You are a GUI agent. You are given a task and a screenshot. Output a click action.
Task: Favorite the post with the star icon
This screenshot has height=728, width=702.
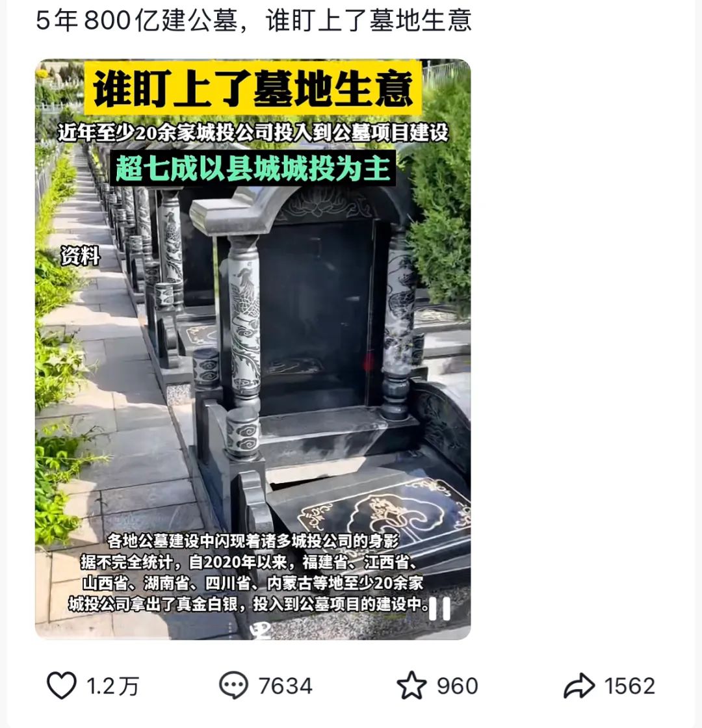click(x=411, y=685)
